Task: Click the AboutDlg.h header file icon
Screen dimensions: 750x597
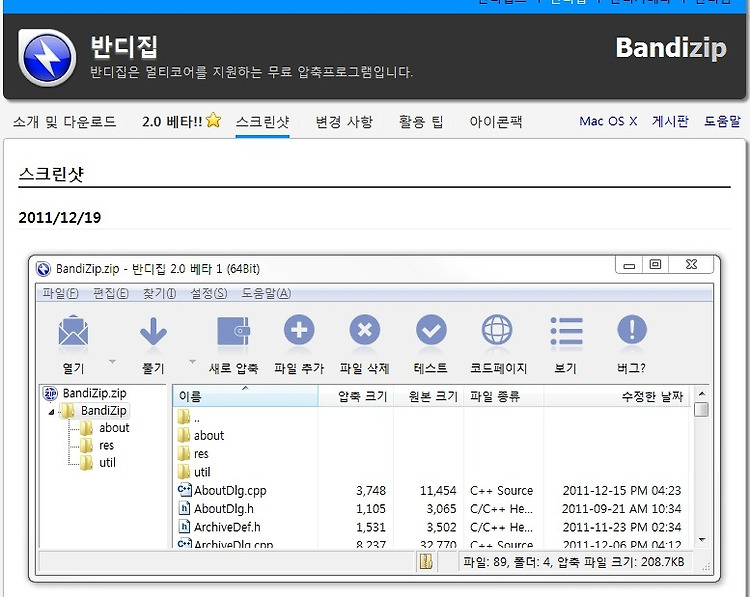Action: click(184, 508)
